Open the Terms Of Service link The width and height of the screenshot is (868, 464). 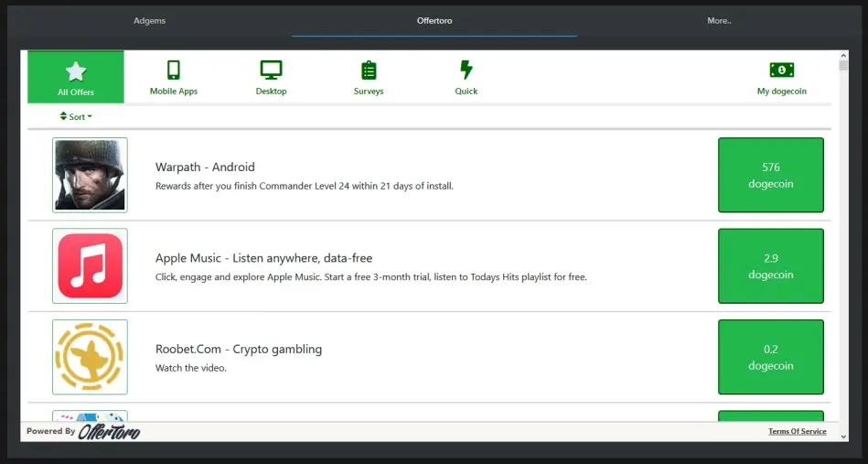[x=798, y=431]
